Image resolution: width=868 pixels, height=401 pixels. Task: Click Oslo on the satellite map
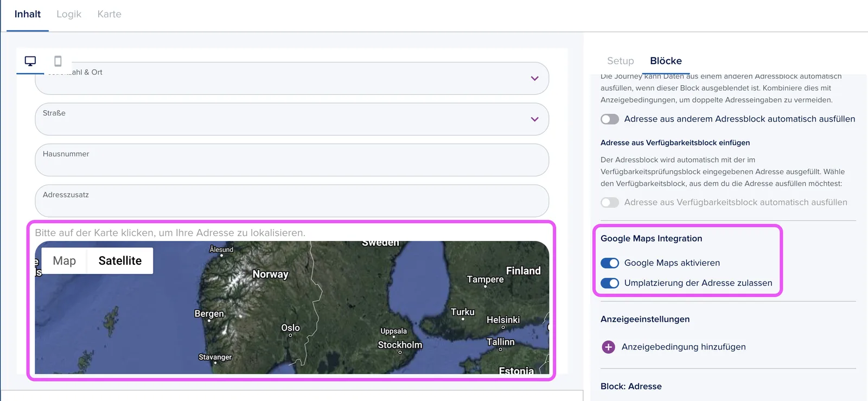pos(290,328)
